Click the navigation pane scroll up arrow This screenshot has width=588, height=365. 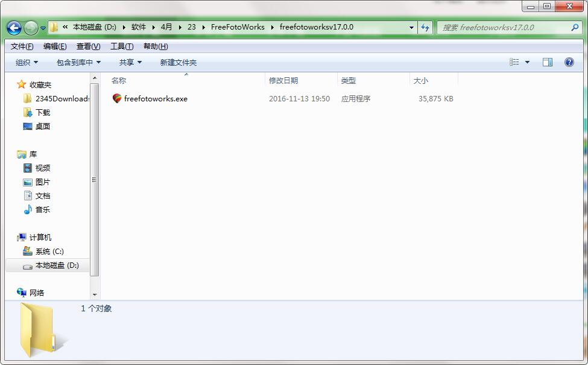pyautogui.click(x=95, y=78)
